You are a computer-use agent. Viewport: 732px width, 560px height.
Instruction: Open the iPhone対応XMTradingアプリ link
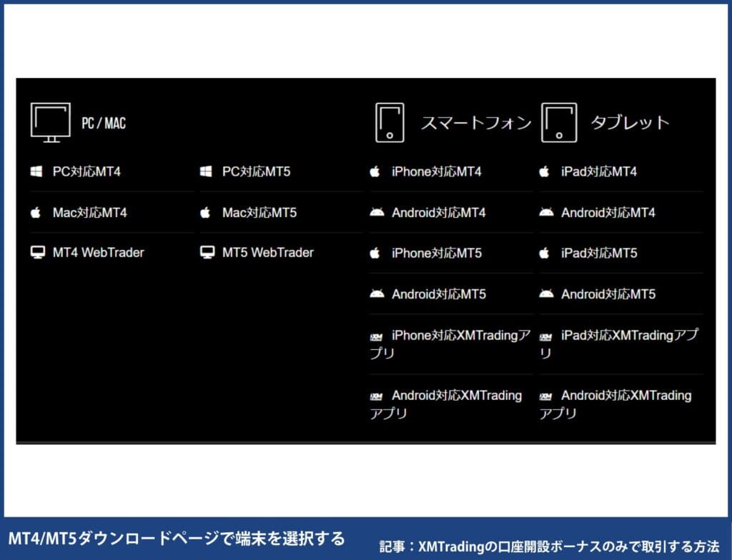tap(450, 344)
